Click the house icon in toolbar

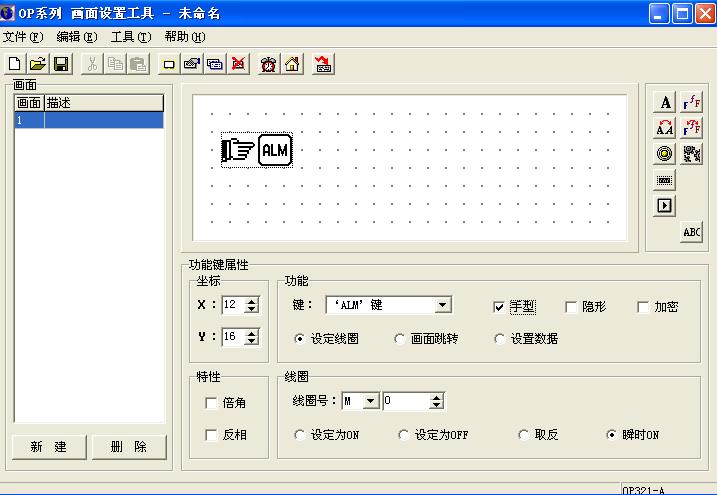[x=292, y=64]
